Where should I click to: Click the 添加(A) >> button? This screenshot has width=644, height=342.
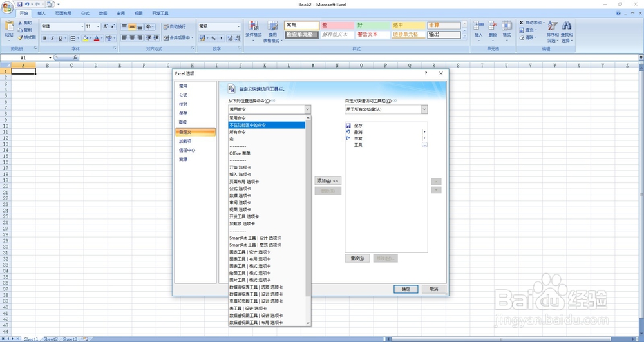[x=328, y=180]
